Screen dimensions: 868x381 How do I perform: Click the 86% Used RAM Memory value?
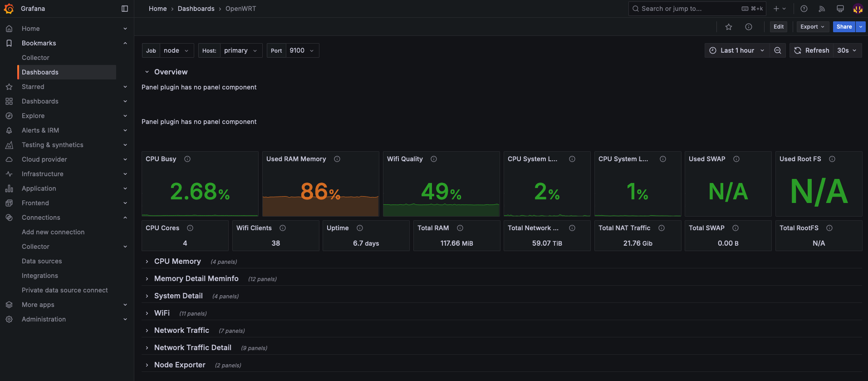pyautogui.click(x=320, y=191)
